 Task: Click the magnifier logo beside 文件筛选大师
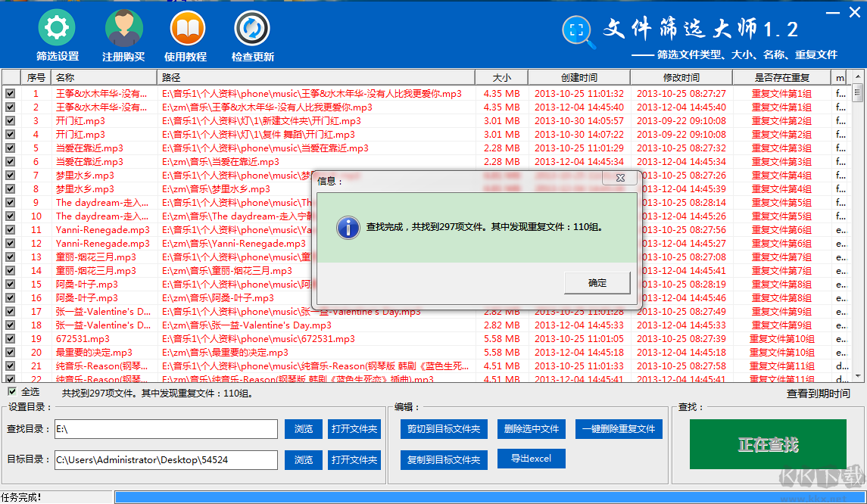[x=579, y=32]
